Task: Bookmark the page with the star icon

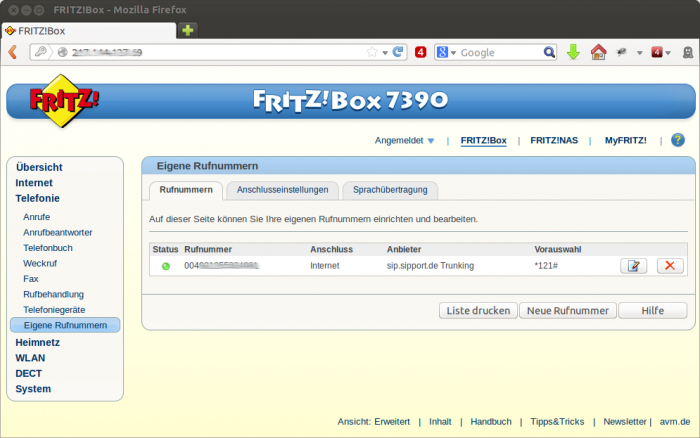Action: pos(372,52)
